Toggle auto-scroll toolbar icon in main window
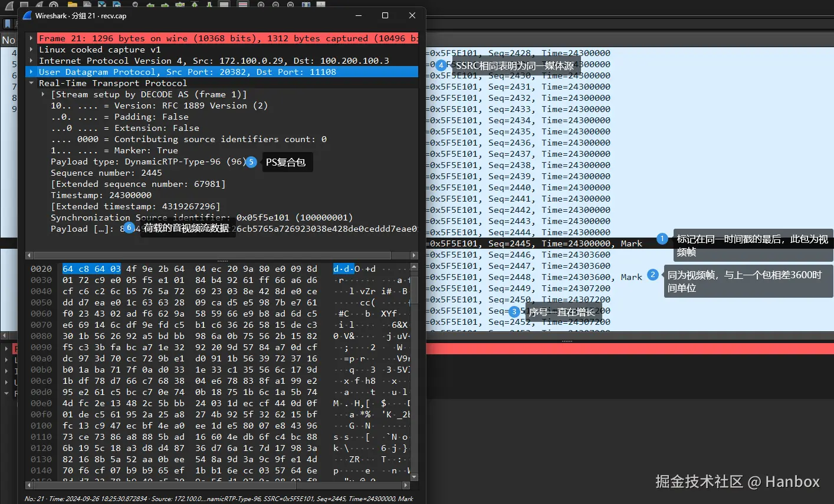The image size is (834, 504). click(224, 4)
